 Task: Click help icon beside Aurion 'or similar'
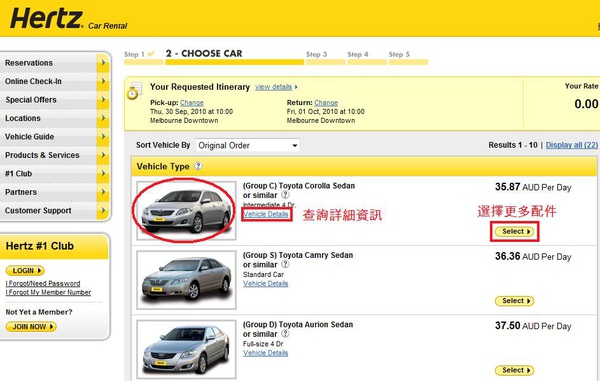click(x=285, y=333)
